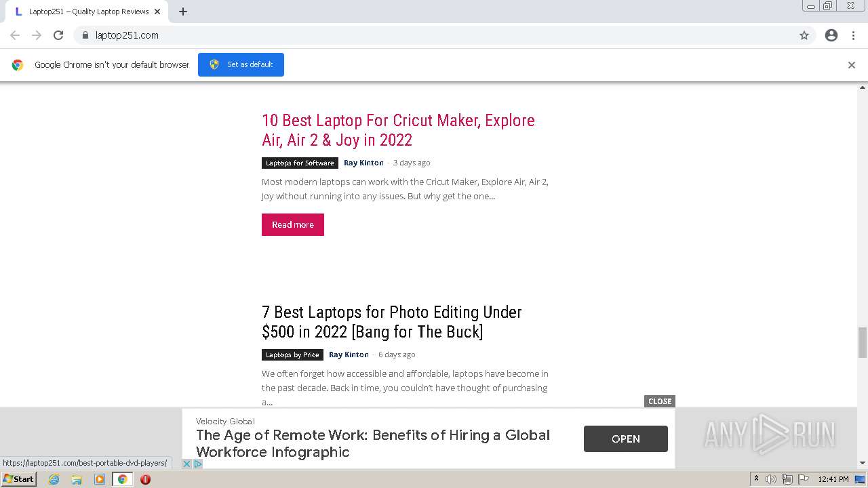Click the 6 days ago timestamp
This screenshot has width=868, height=488.
397,354
